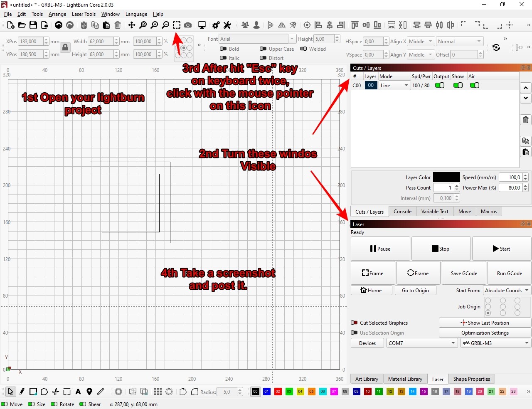This screenshot has width=532, height=409.
Task: Select the Create Text tool
Action: pyautogui.click(x=78, y=392)
